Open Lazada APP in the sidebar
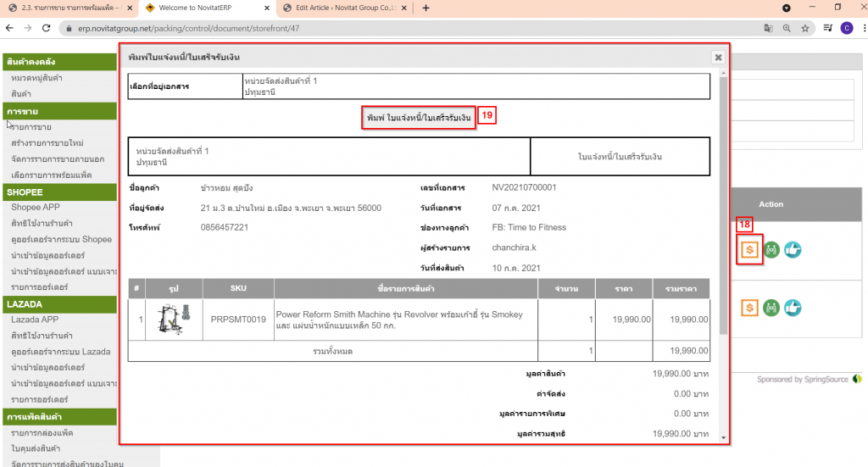The height and width of the screenshot is (467, 868). [x=35, y=319]
